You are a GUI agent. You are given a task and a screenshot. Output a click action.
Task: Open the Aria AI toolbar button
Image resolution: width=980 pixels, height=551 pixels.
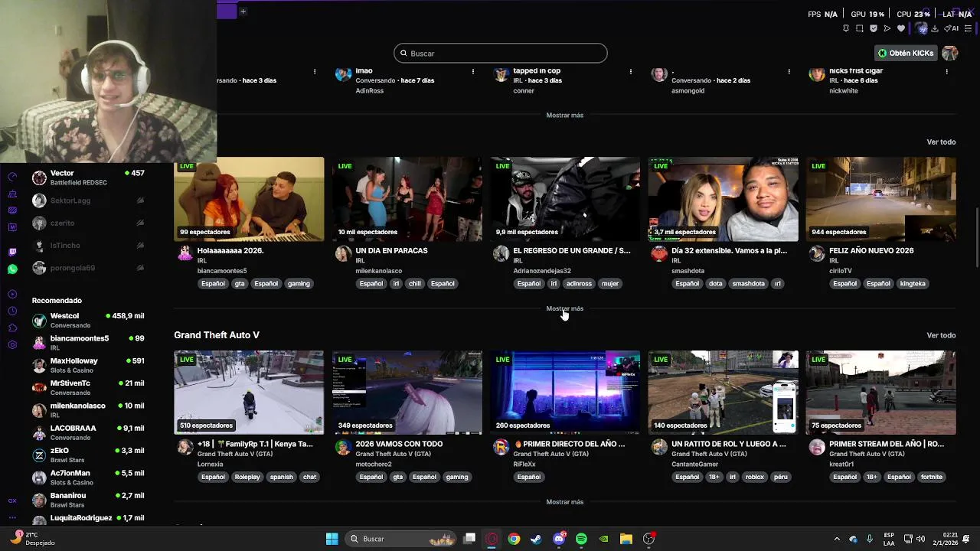[x=952, y=28]
